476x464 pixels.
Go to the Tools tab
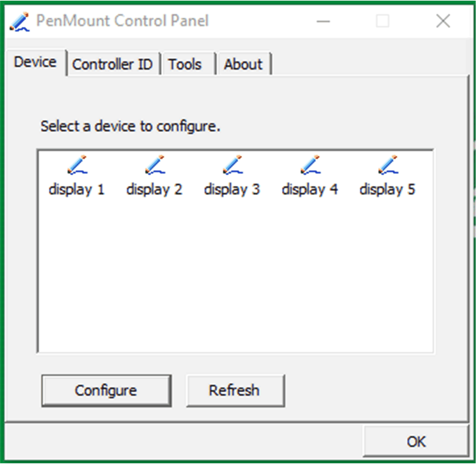[185, 64]
